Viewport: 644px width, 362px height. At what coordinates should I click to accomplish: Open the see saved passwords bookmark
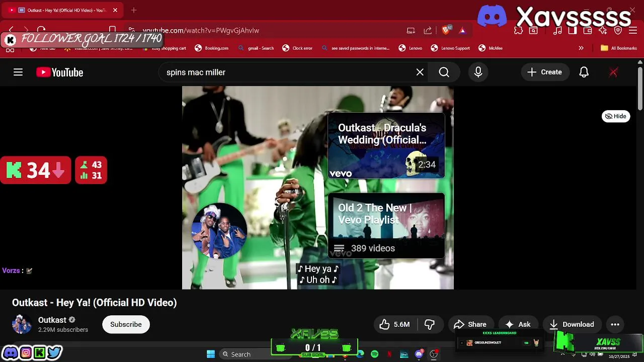[x=356, y=48]
